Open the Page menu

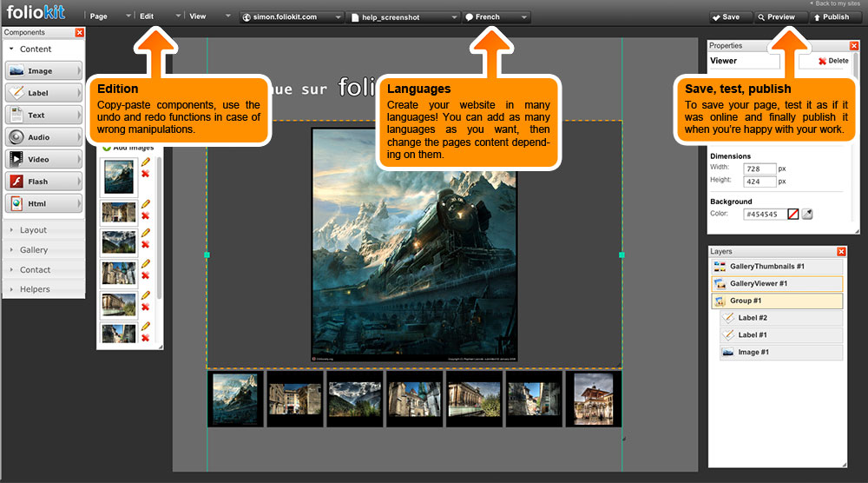point(111,17)
